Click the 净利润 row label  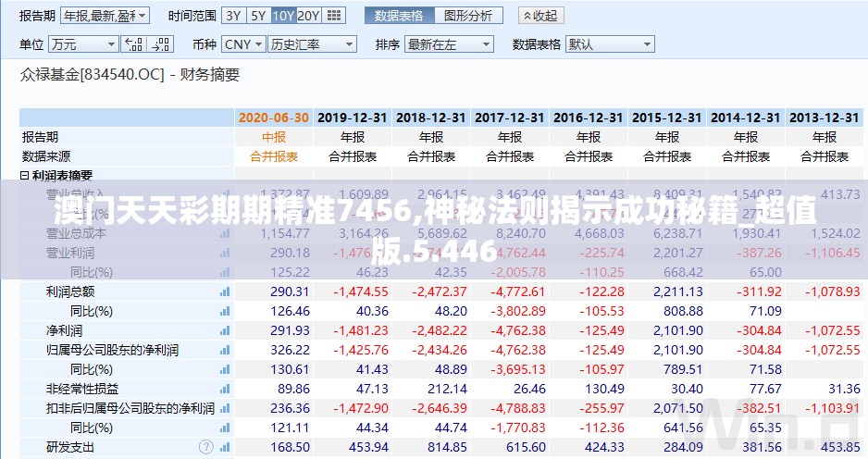pos(64,330)
